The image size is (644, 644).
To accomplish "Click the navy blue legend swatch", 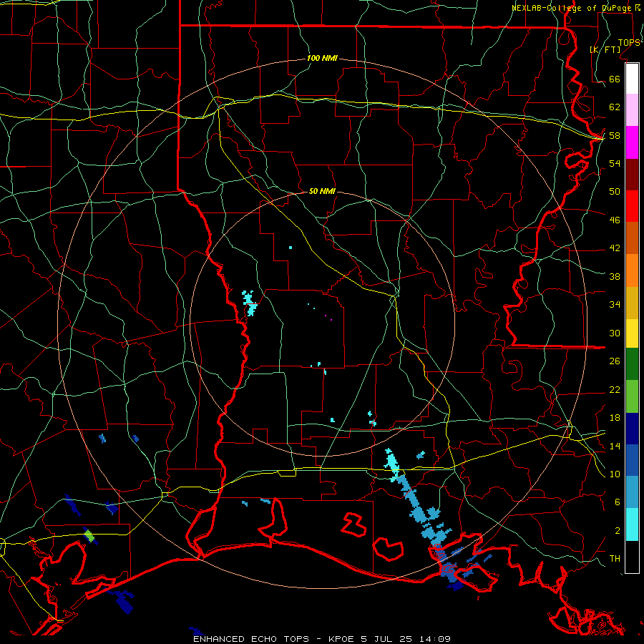I will [632, 429].
